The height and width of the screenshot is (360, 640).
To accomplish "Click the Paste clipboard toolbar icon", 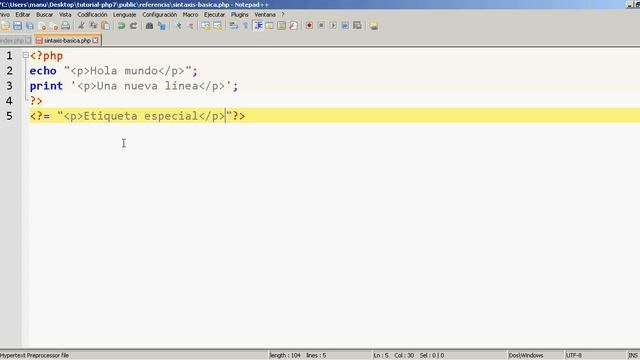I will pyautogui.click(x=105, y=26).
